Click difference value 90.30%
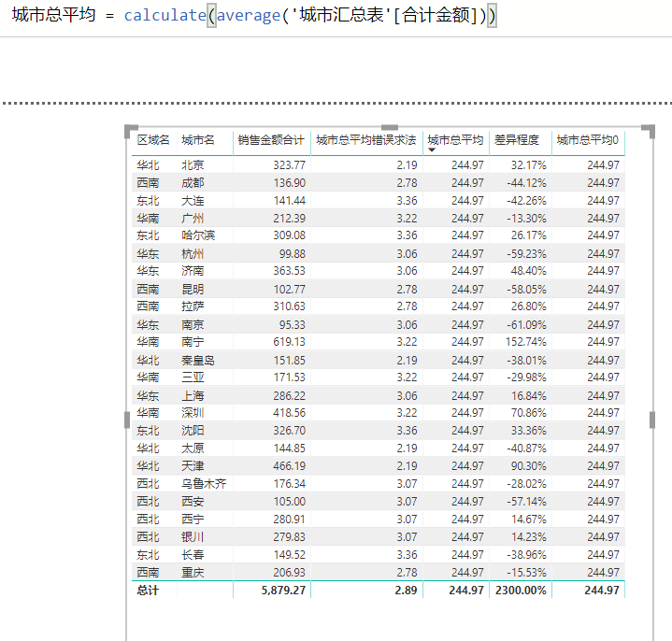 [529, 466]
